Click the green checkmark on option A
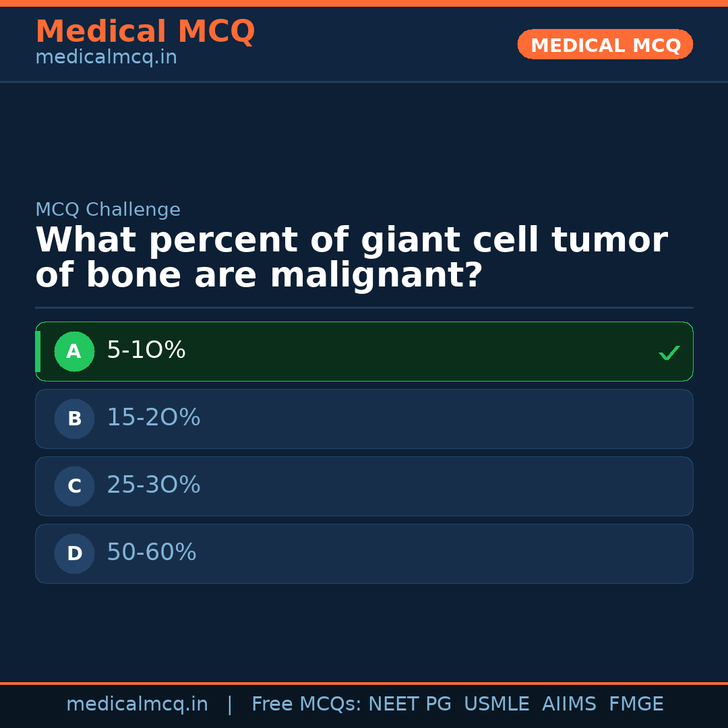 click(669, 353)
